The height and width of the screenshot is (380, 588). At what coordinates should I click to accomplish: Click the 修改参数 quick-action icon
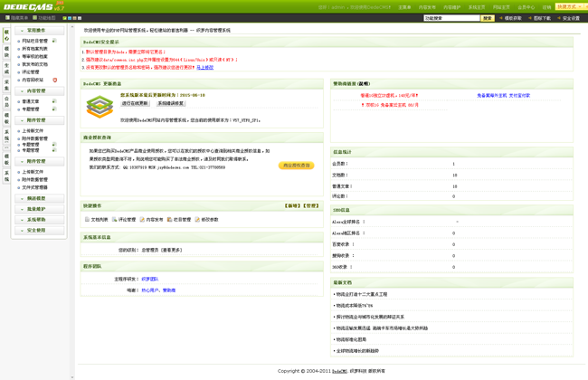coord(197,220)
